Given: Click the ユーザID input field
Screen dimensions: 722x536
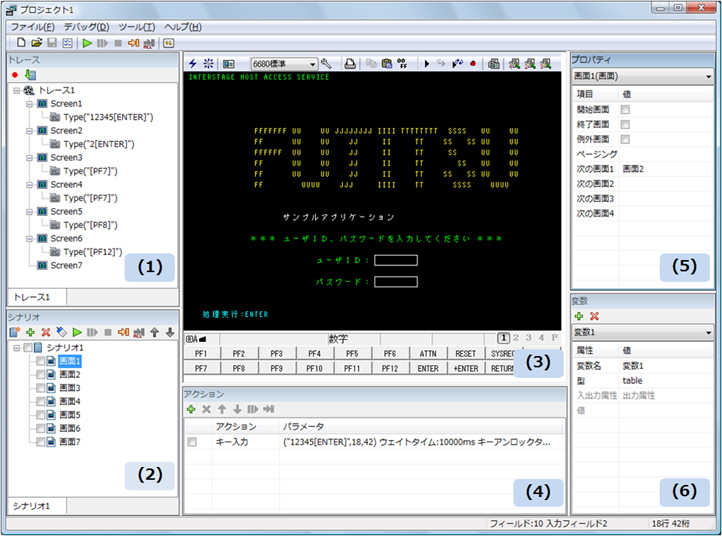Looking at the screenshot, I should point(396,260).
